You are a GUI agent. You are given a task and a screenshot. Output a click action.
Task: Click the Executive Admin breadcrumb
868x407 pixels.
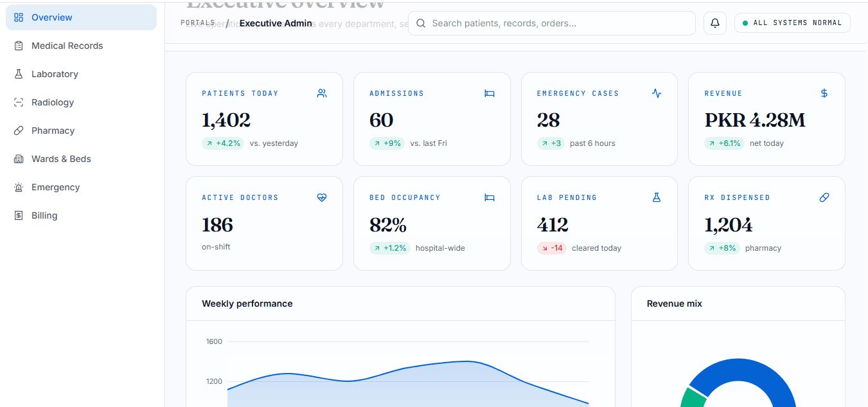tap(276, 23)
